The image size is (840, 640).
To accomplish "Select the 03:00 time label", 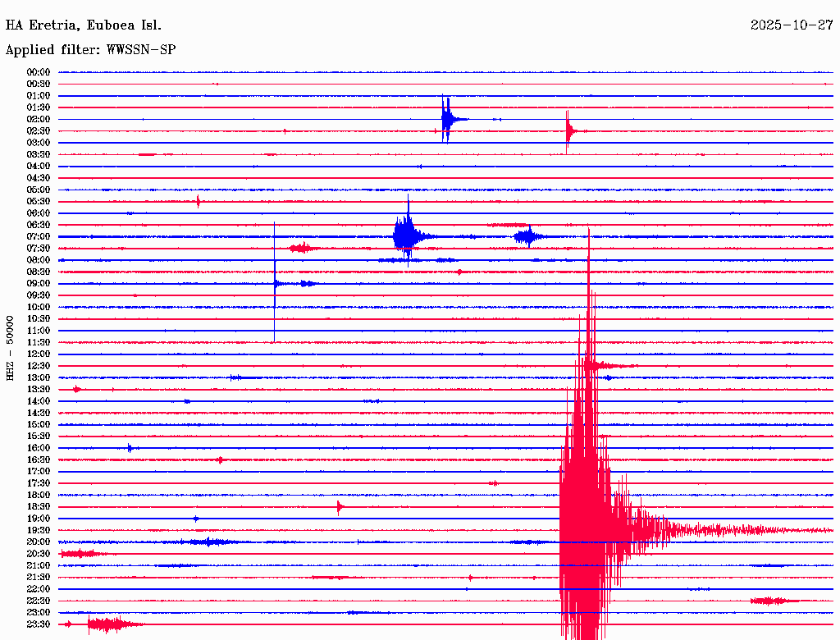I will click(x=39, y=143).
